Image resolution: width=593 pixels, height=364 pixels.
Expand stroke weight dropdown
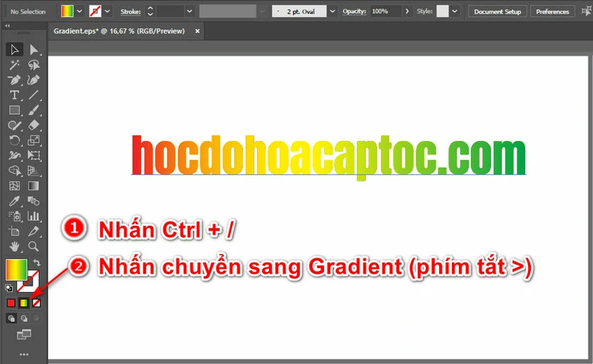click(x=189, y=11)
